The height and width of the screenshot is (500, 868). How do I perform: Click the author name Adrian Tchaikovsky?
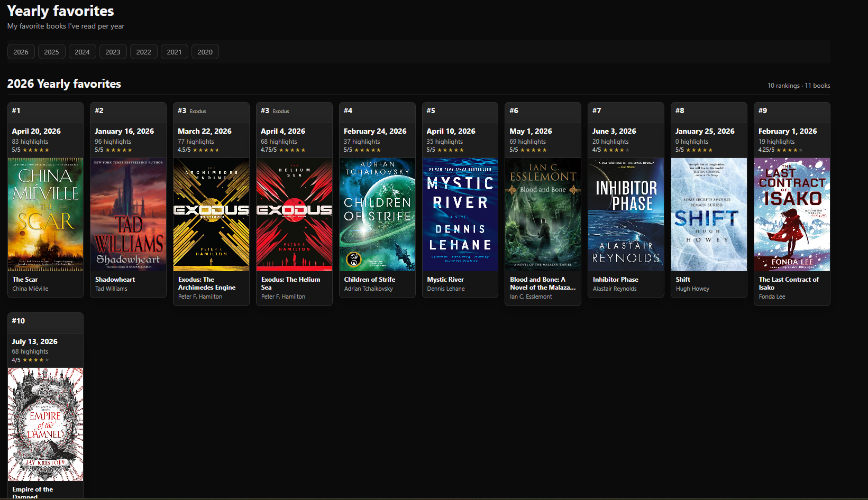369,289
